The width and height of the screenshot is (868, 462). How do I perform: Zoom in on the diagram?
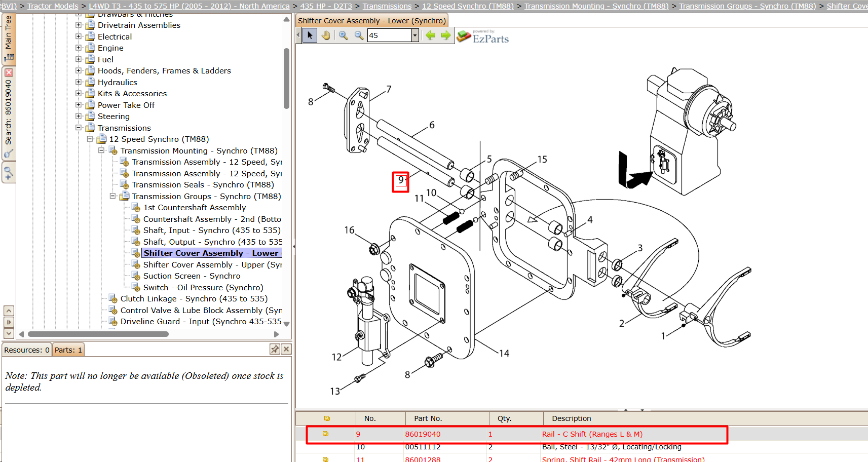coord(344,35)
